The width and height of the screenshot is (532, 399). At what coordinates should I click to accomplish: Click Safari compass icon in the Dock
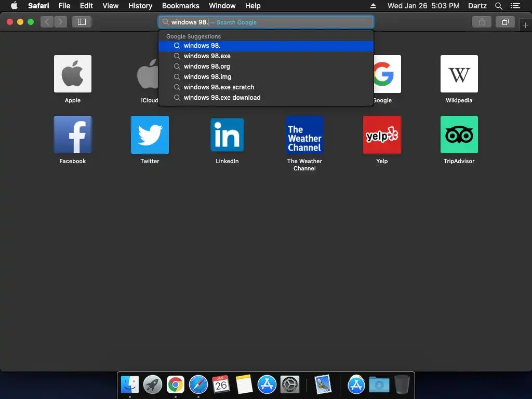(x=198, y=385)
